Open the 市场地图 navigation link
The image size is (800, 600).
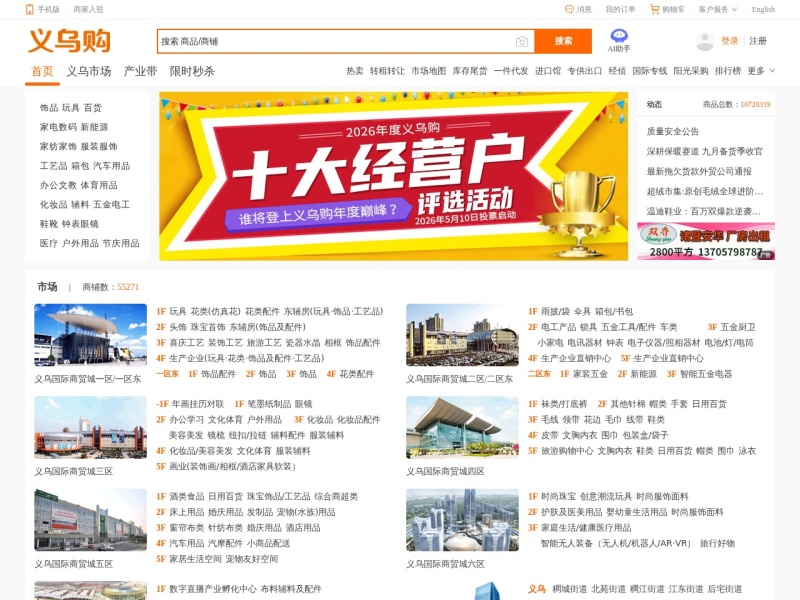pyautogui.click(x=429, y=71)
